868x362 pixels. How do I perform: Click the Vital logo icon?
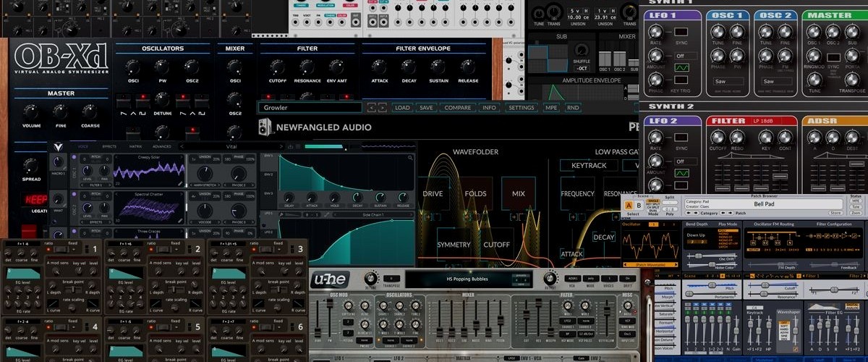click(60, 146)
